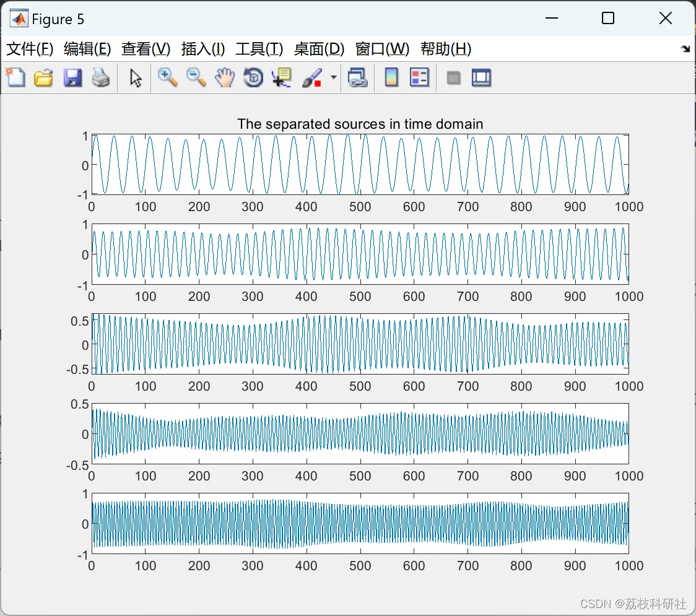The height and width of the screenshot is (616, 696).
Task: Select the third subplot axes
Action: [360, 344]
